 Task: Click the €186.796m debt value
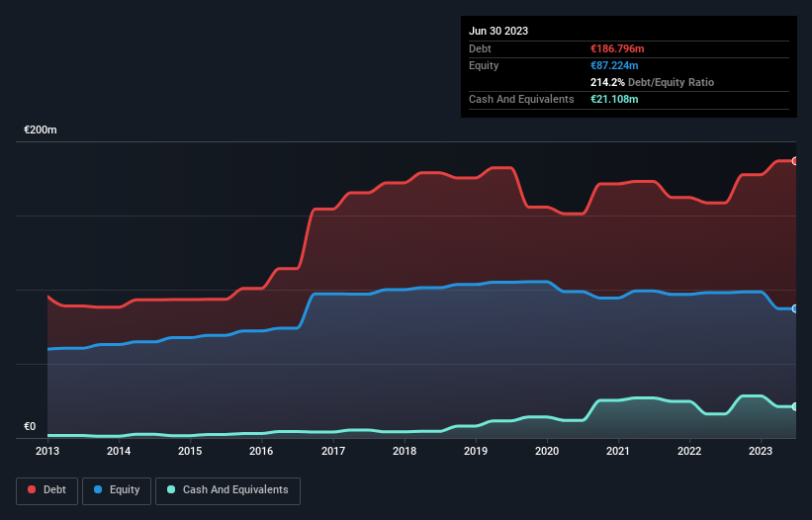[x=617, y=48]
